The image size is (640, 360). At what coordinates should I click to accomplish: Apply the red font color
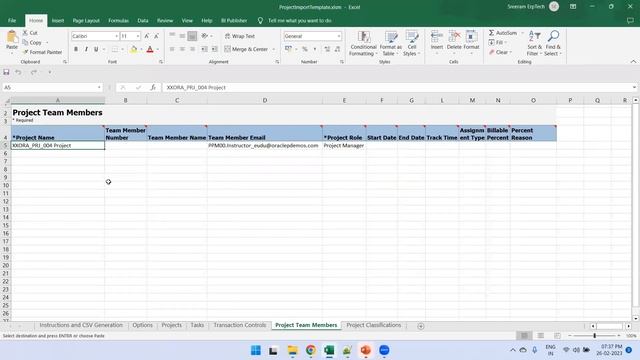150,49
